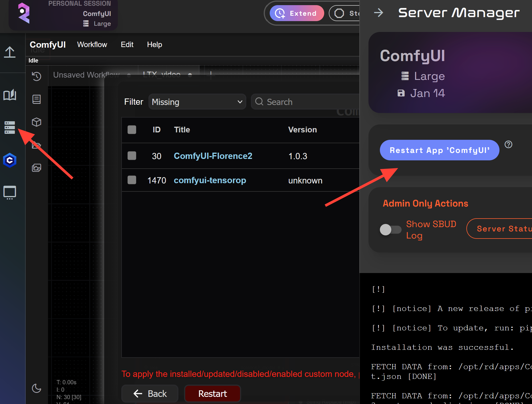Viewport: 532px width, 404px height.
Task: Open the Workflow menu
Action: (92, 45)
